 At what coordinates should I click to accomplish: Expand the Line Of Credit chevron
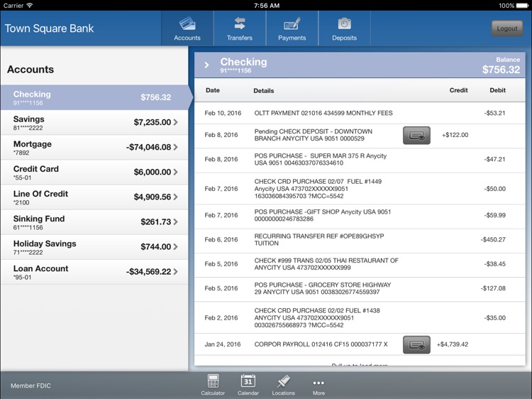(x=176, y=197)
